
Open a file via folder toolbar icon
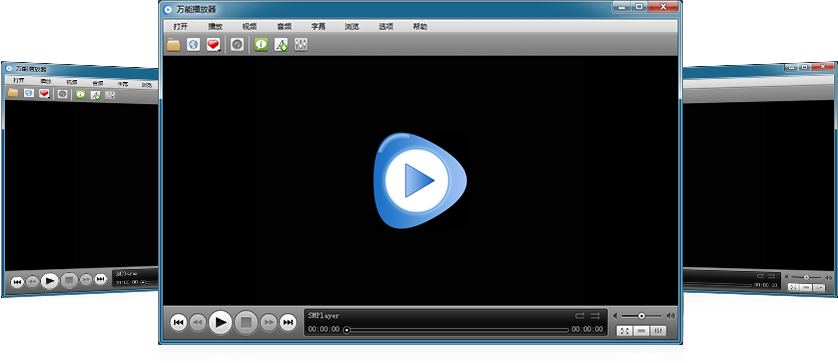click(x=173, y=45)
